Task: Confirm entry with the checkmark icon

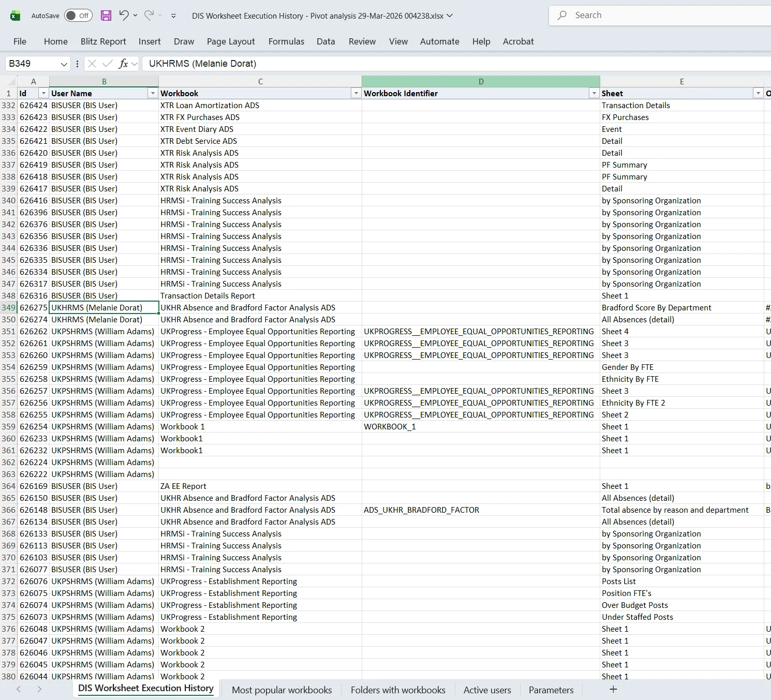Action: tap(108, 64)
